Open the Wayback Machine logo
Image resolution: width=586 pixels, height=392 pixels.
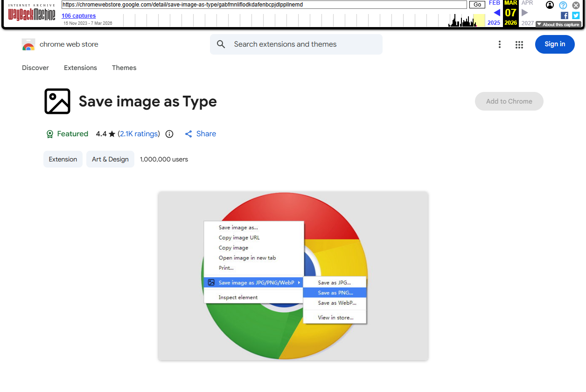(31, 13)
